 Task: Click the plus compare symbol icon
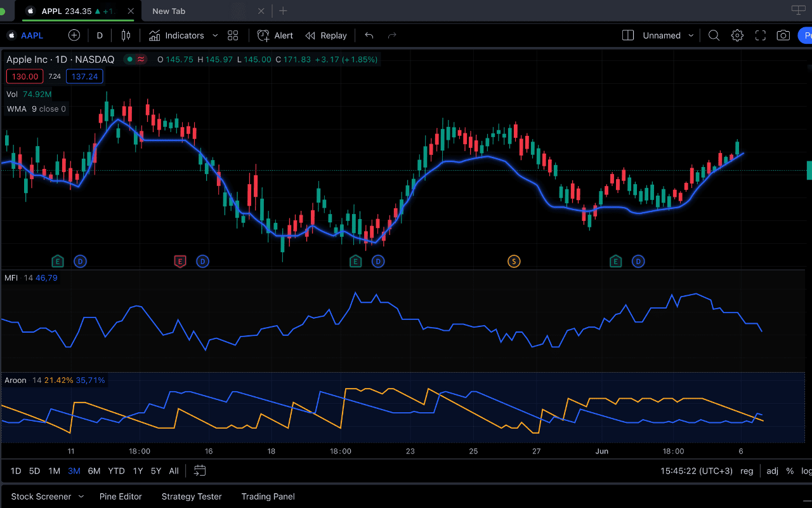pyautogui.click(x=74, y=36)
